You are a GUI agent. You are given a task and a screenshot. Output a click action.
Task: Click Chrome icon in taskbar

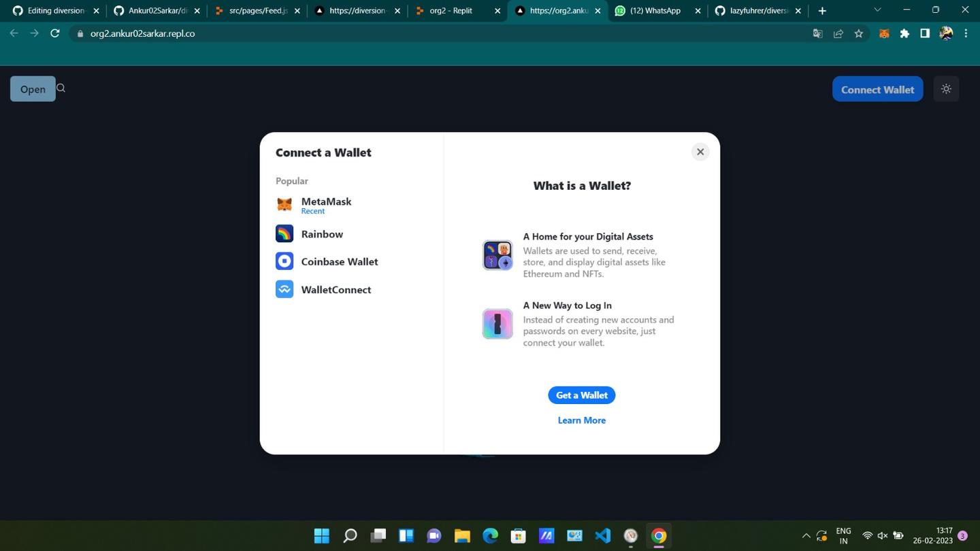pos(658,536)
